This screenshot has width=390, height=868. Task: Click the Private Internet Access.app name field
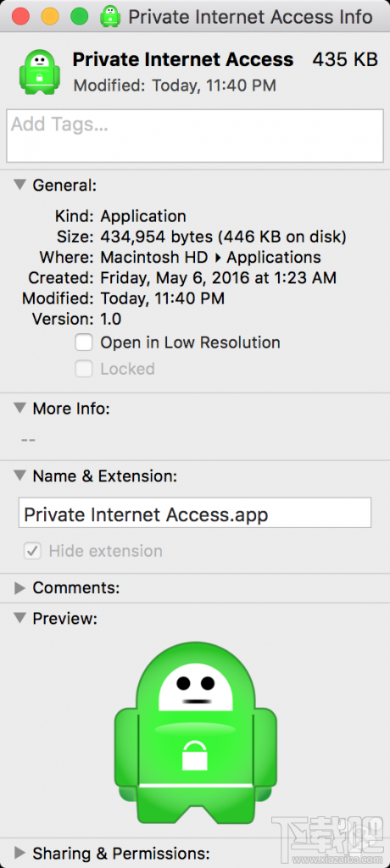tap(195, 513)
